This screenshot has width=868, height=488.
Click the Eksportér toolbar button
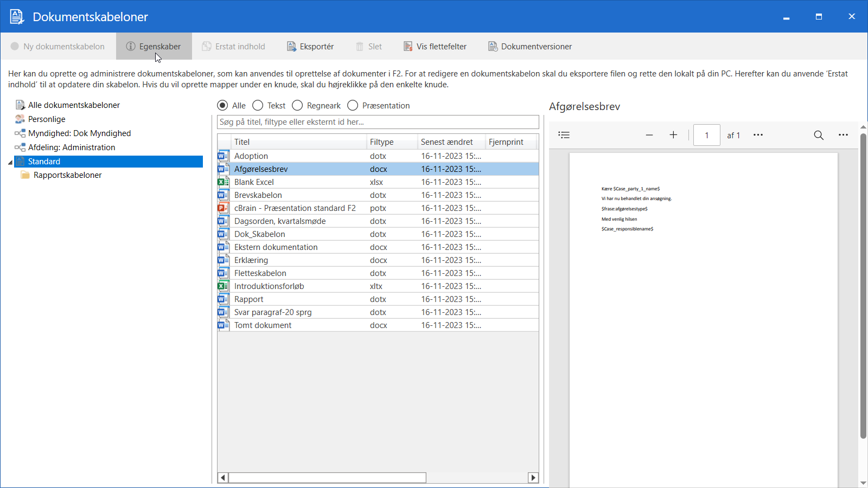click(x=310, y=46)
